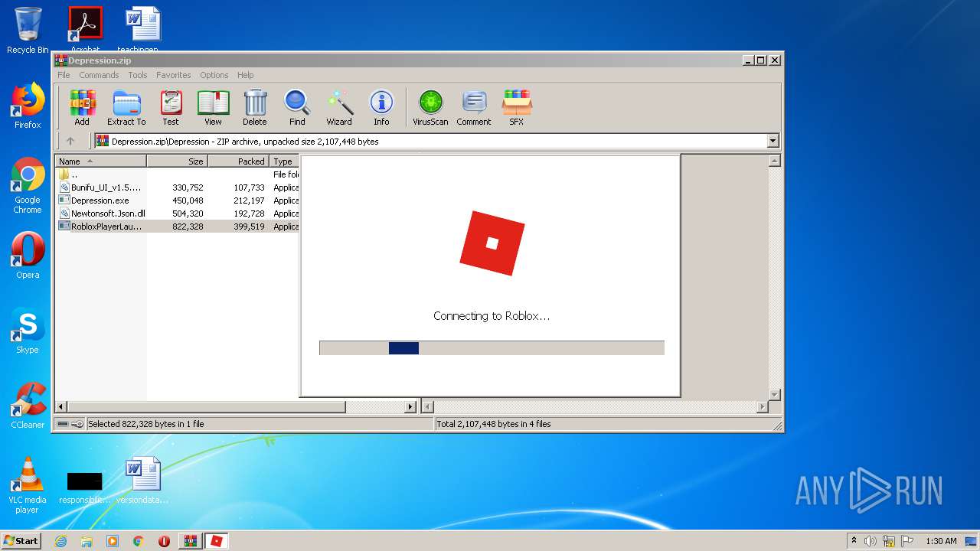The height and width of the screenshot is (551, 980).
Task: Click the Action Center flag tray icon
Action: click(x=907, y=541)
